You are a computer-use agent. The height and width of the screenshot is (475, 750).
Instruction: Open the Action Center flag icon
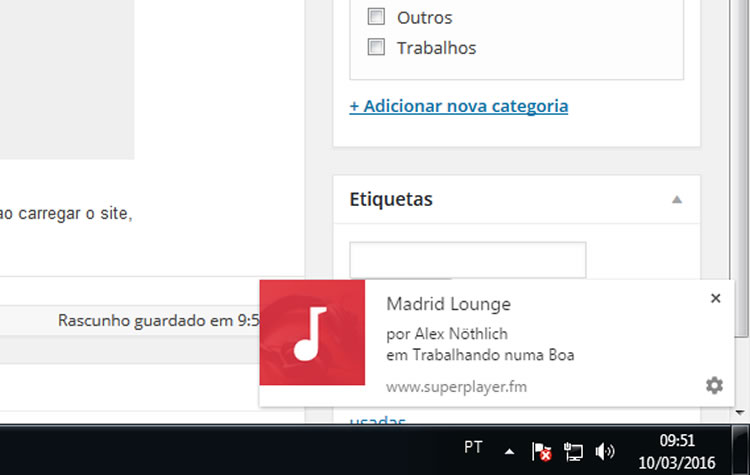[x=542, y=451]
